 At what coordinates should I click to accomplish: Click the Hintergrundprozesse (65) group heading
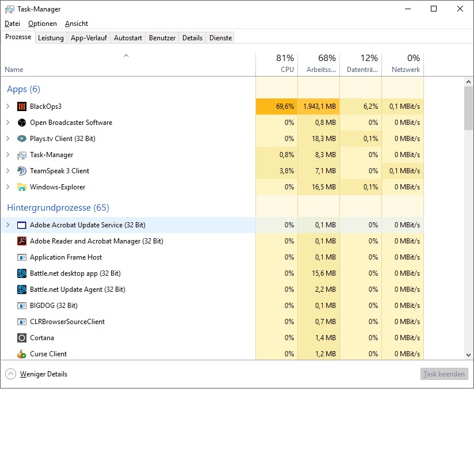click(x=58, y=208)
